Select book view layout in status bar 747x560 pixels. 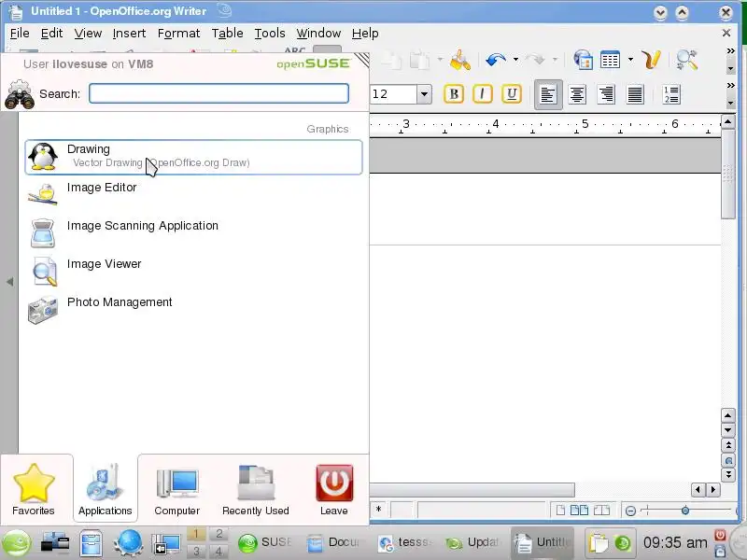point(601,511)
